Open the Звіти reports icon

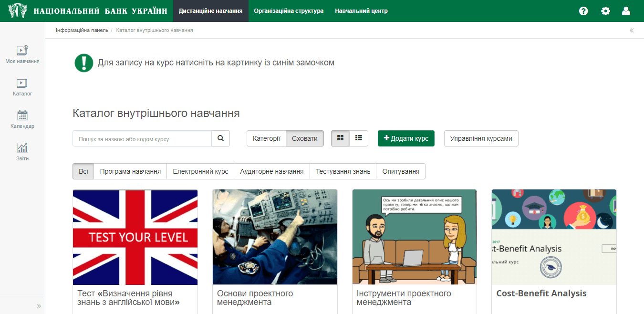[22, 151]
